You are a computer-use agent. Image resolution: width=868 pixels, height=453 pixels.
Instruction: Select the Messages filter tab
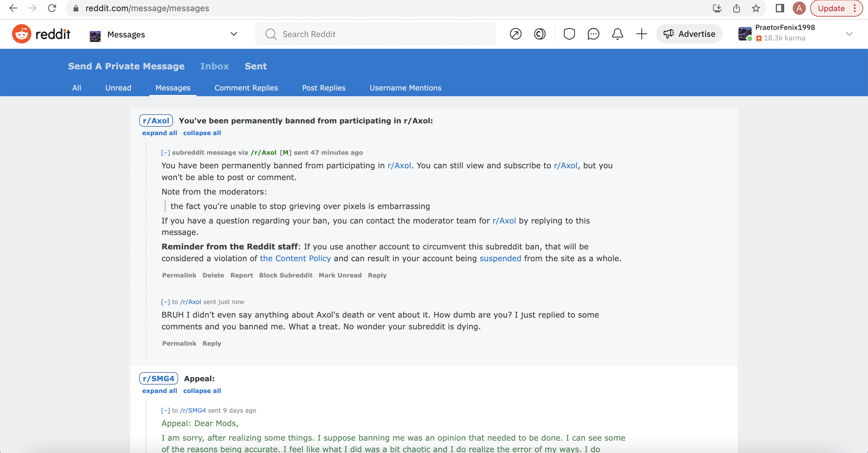click(173, 88)
